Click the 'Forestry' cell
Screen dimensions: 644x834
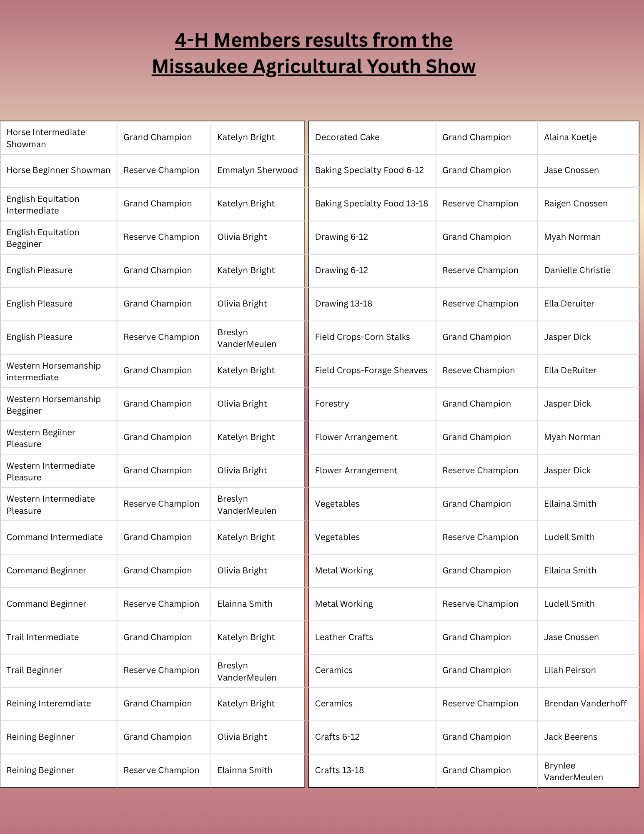coord(372,404)
